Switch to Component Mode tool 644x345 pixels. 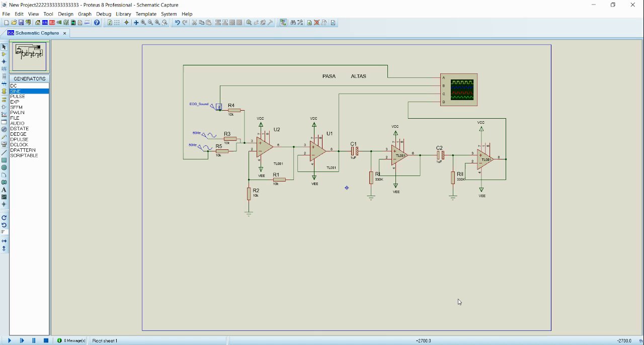coord(4,54)
